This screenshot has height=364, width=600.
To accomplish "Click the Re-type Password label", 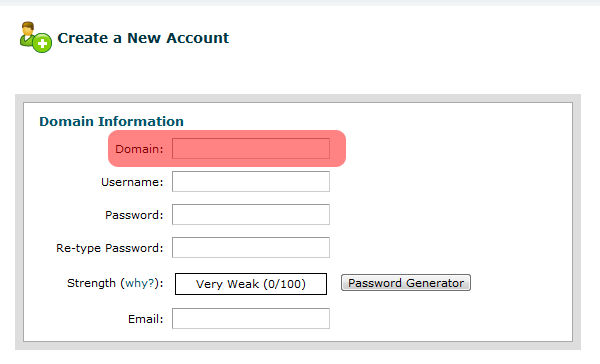I will pyautogui.click(x=110, y=248).
